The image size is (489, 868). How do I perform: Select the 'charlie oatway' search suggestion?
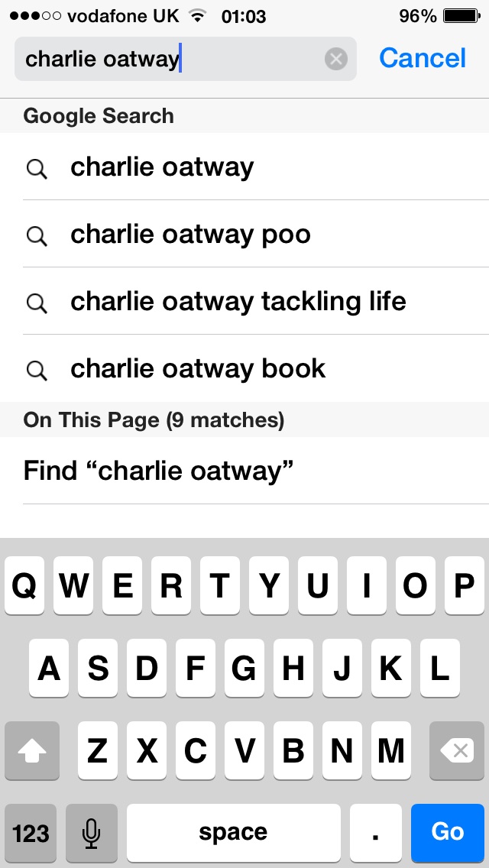(x=162, y=167)
